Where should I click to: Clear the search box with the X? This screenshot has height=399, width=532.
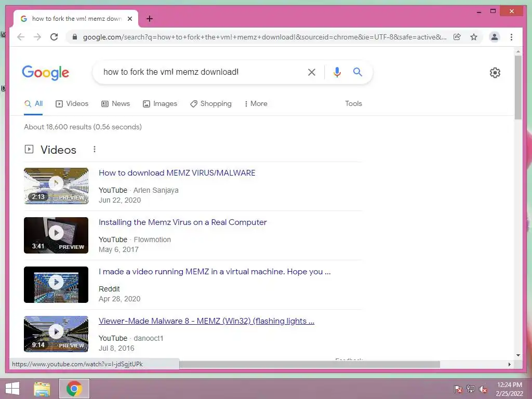click(312, 72)
